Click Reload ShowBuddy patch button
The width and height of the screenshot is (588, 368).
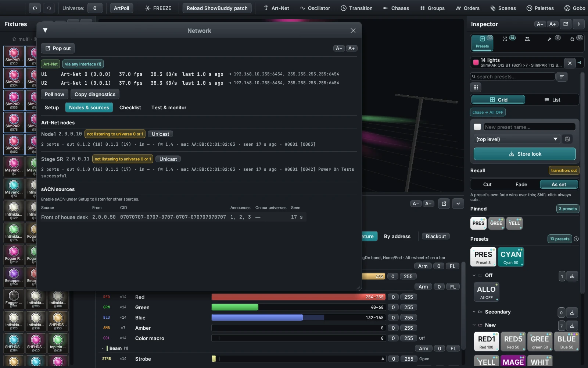(217, 8)
